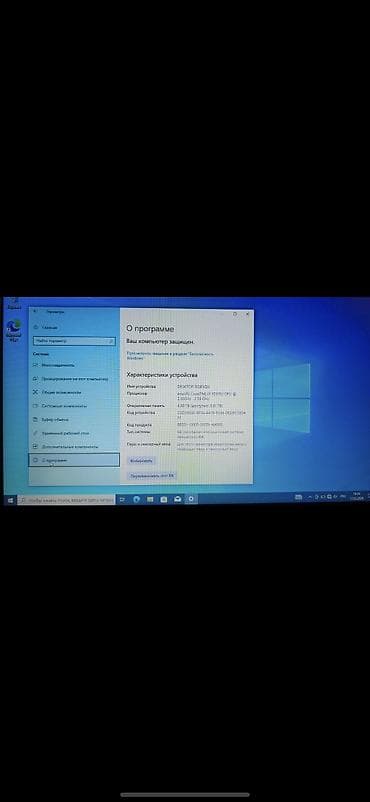
Task: Launch Edge from the taskbar
Action: [137, 499]
